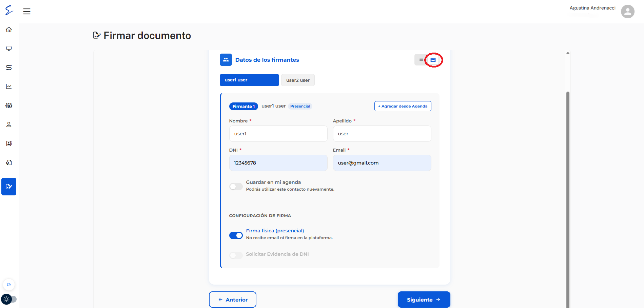Click the text 'Podrás utilizar este contacto nuevamente.'

pyautogui.click(x=290, y=189)
